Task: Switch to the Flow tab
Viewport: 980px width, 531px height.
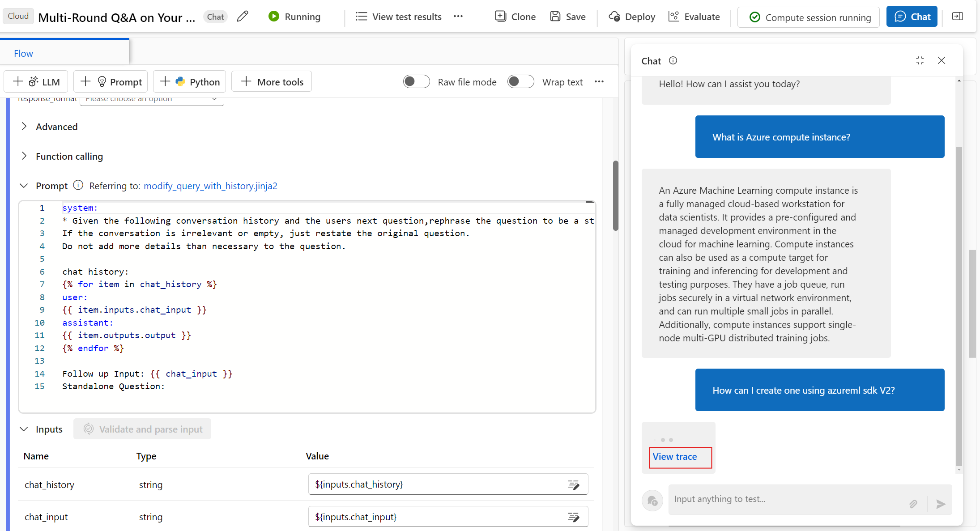Action: [23, 53]
